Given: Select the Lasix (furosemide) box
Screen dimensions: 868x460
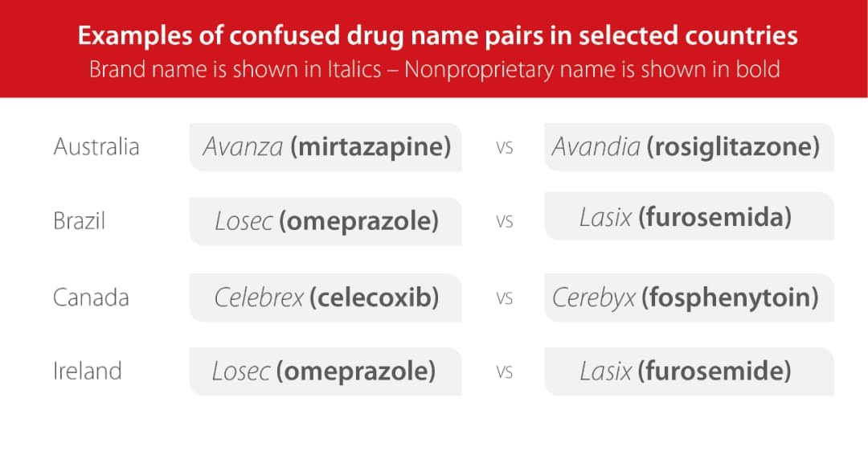Looking at the screenshot, I should click(x=688, y=371).
